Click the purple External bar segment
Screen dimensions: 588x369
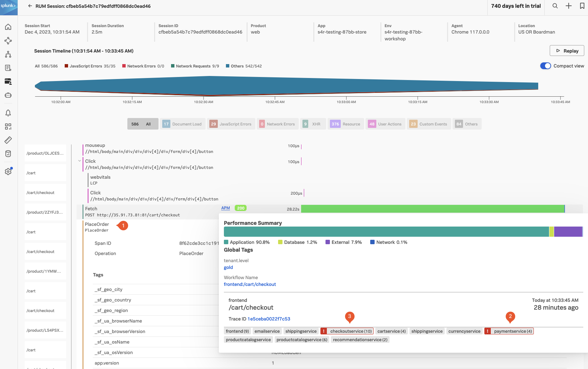point(568,232)
